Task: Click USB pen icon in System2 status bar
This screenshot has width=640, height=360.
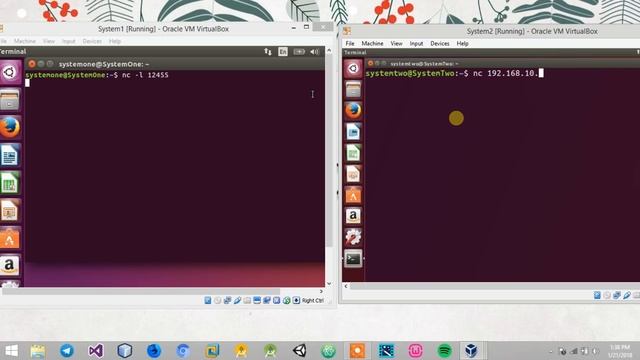Action: click(627, 295)
